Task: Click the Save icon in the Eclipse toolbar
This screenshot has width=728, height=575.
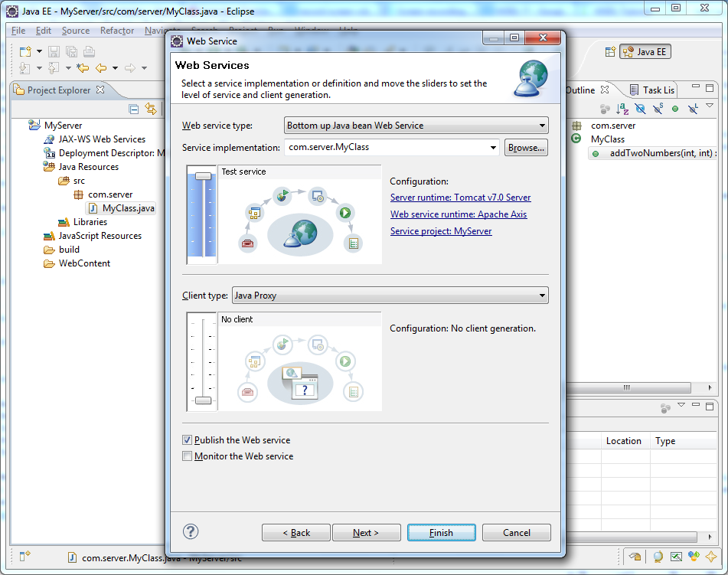Action: (x=54, y=51)
